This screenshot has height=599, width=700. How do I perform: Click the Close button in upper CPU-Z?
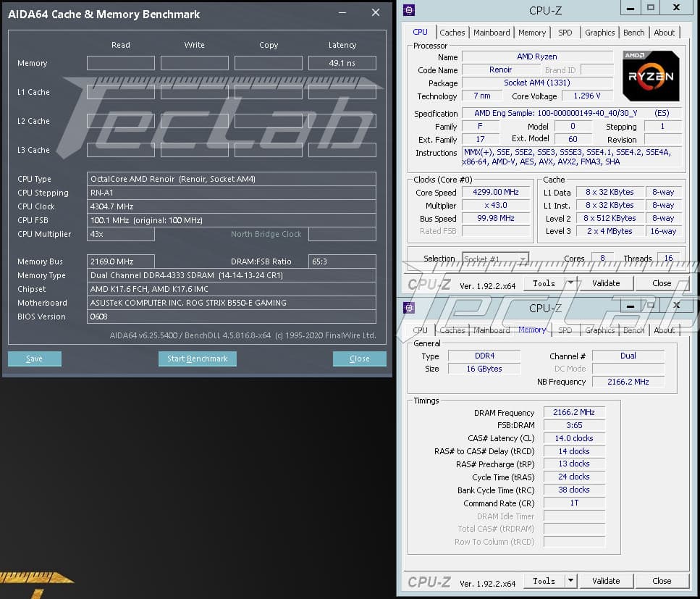point(662,283)
